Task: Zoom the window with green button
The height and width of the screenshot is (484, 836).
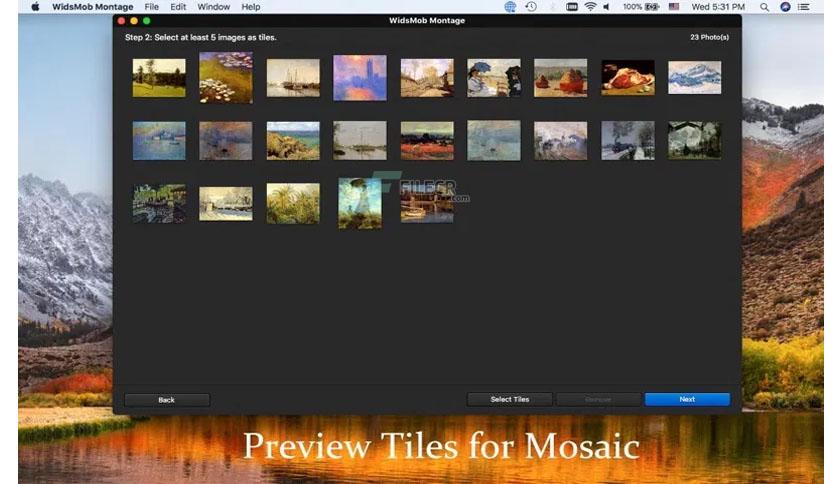Action: [x=147, y=21]
